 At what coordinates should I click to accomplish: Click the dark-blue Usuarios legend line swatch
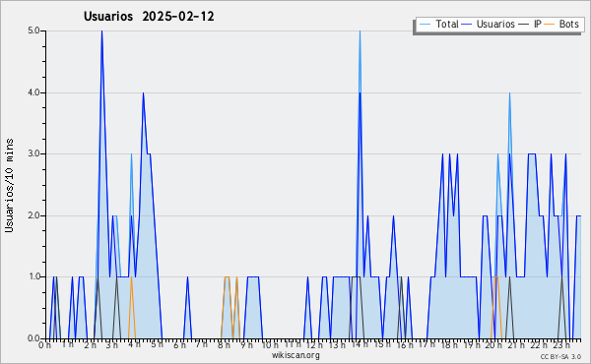(x=467, y=25)
